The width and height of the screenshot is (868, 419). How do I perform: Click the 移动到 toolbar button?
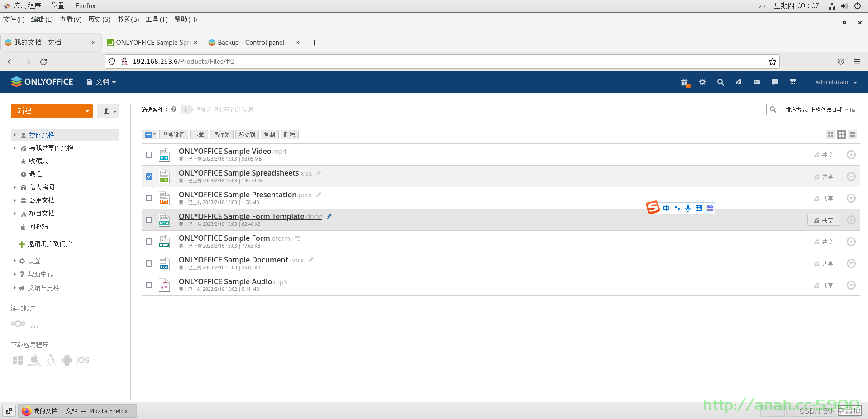[x=247, y=135]
